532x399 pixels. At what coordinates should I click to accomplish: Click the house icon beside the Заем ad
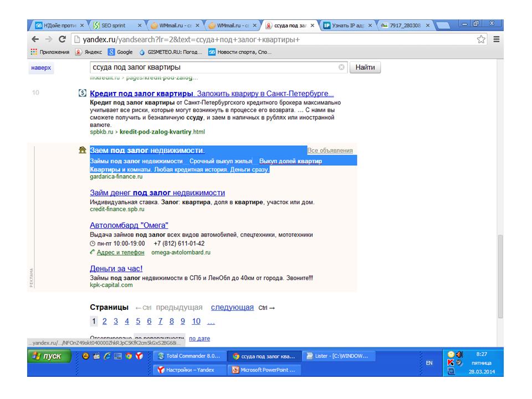82,150
